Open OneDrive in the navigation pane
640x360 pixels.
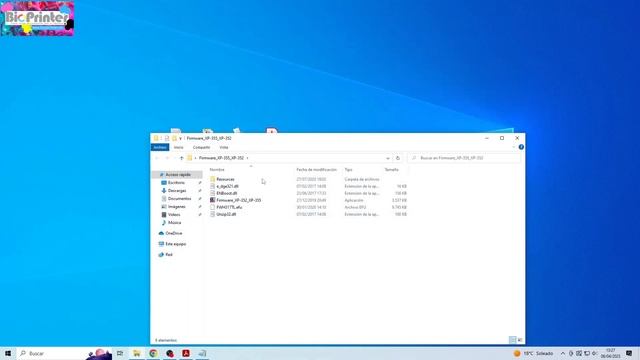(173, 233)
